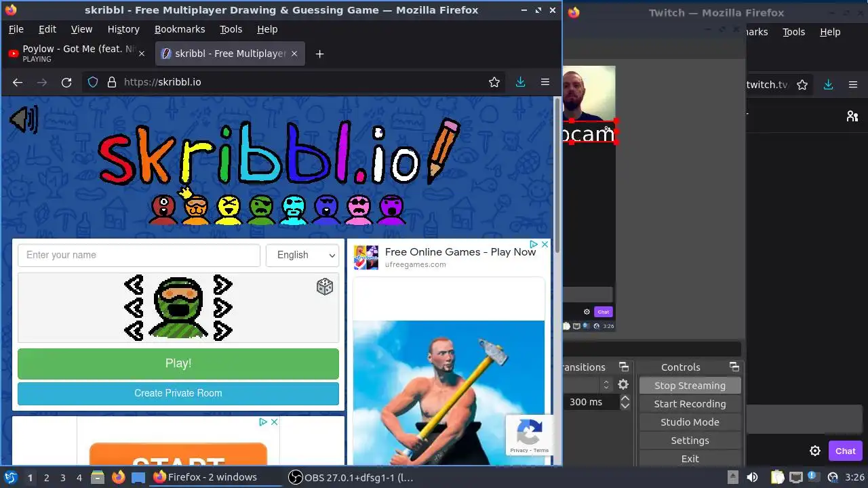Click Start Recording in OBS
The width and height of the screenshot is (868, 488).
pos(690,403)
